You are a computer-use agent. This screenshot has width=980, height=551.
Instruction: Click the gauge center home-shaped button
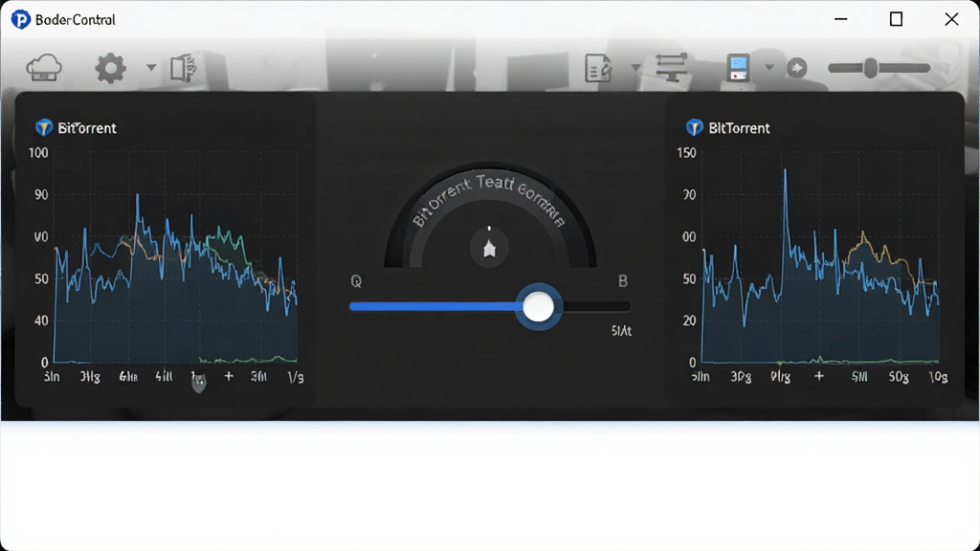pyautogui.click(x=489, y=248)
